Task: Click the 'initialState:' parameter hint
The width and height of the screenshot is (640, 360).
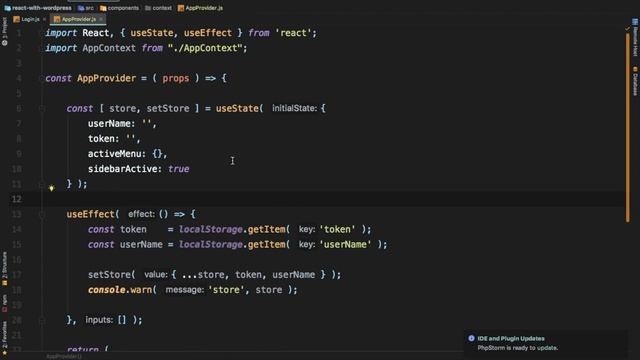Action: click(x=294, y=109)
